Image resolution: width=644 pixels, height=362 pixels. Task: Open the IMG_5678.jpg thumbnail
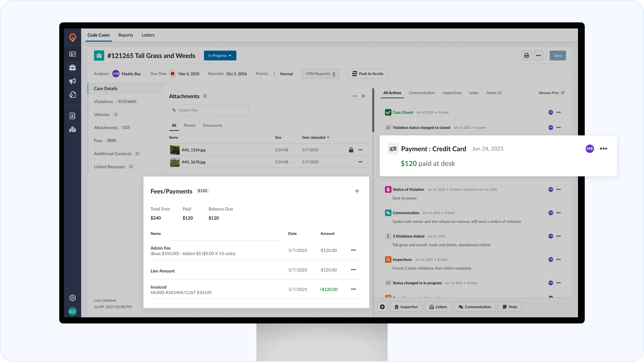click(175, 162)
